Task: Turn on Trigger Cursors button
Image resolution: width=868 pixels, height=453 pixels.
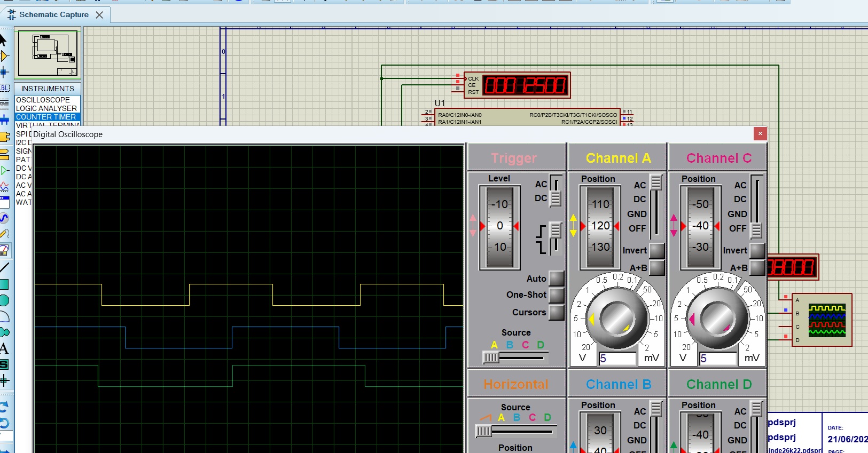Action: (x=556, y=312)
